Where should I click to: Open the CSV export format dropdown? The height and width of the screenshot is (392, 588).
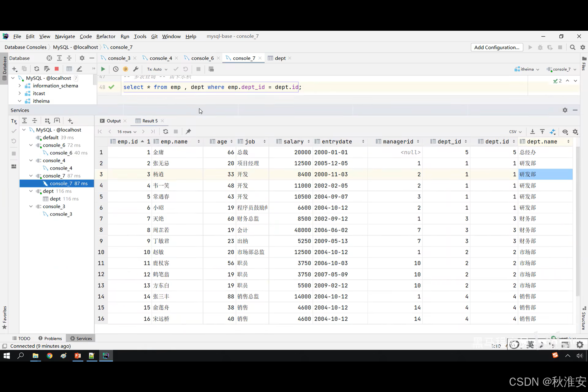pos(515,132)
